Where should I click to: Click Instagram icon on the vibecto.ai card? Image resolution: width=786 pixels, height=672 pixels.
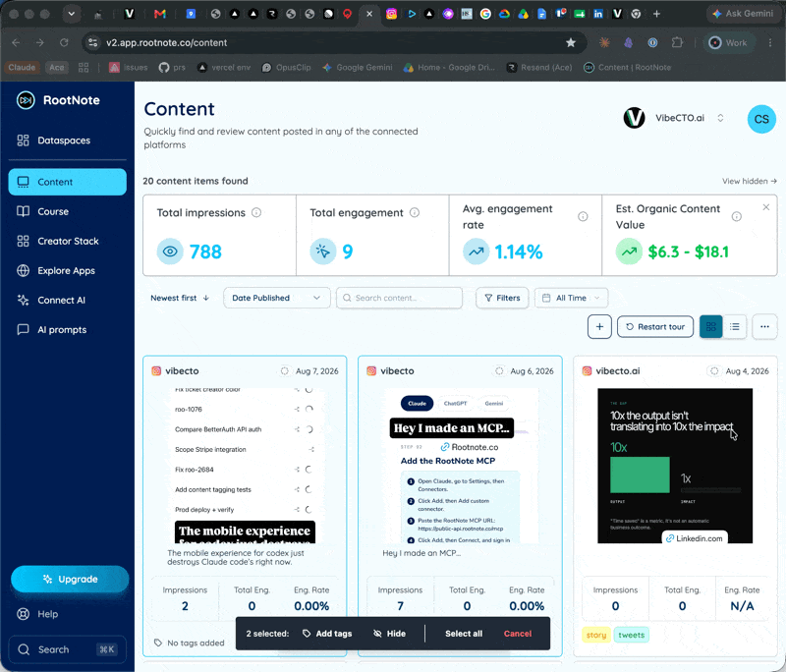pyautogui.click(x=587, y=370)
